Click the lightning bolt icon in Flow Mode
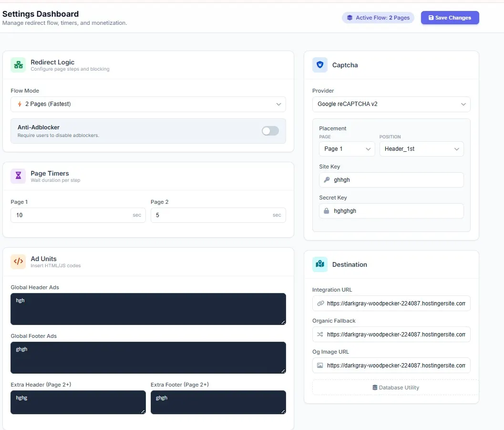504x430 pixels. (x=20, y=104)
